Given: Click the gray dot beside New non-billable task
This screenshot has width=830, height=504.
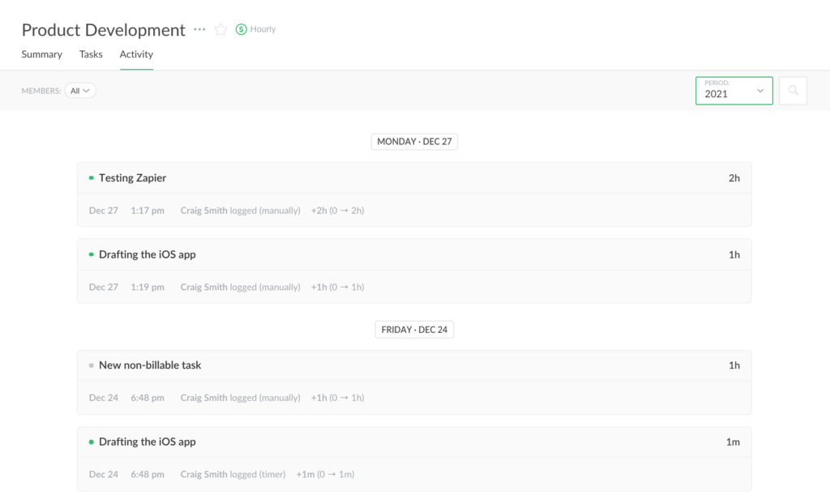Looking at the screenshot, I should point(92,365).
